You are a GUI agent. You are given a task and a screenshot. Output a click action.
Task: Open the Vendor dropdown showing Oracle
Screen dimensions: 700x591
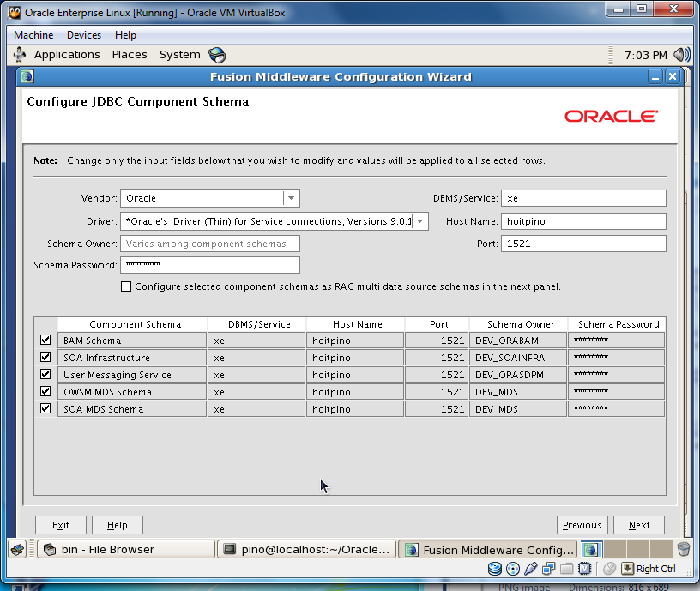click(293, 198)
